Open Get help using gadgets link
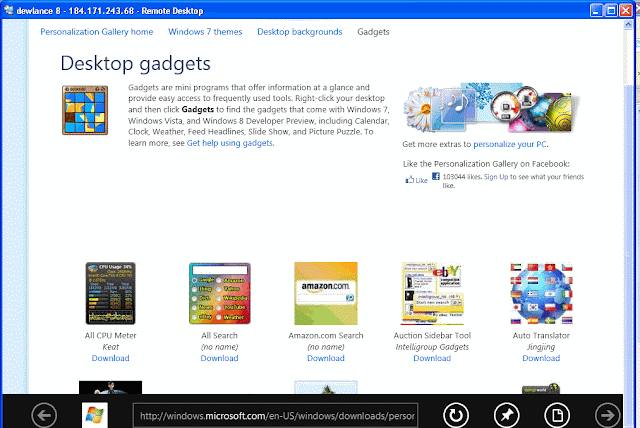This screenshot has height=428, width=640. tap(229, 143)
